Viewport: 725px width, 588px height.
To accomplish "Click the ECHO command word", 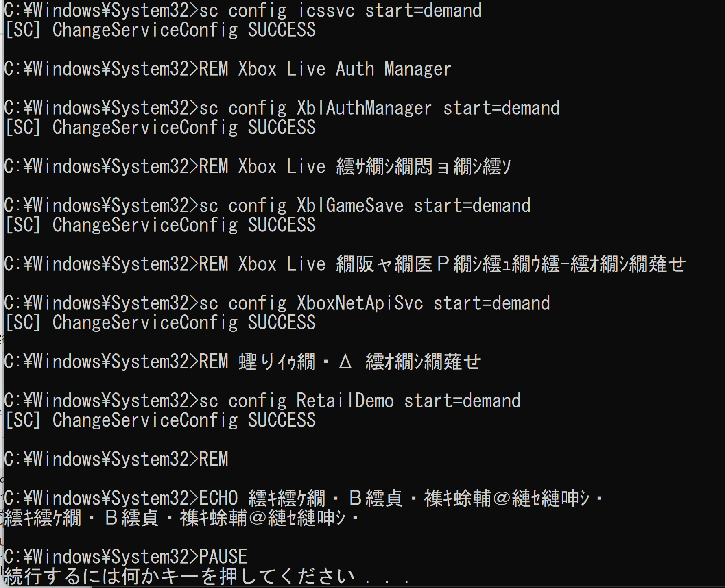I will pyautogui.click(x=218, y=498).
